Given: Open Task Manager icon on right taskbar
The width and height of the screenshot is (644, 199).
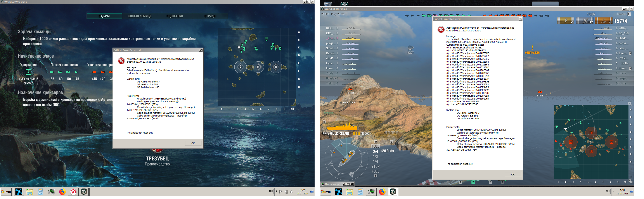Looking at the screenshot, I should 371,192.
